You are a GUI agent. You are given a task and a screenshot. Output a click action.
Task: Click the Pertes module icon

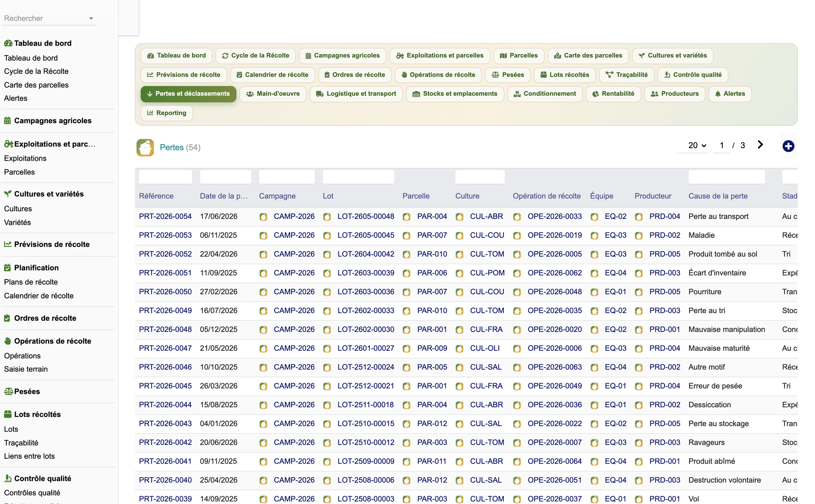coord(145,147)
